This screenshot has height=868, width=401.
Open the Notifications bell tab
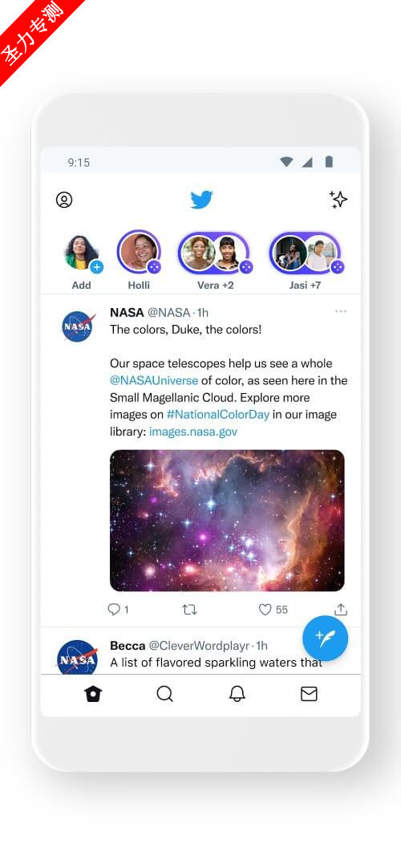(237, 694)
